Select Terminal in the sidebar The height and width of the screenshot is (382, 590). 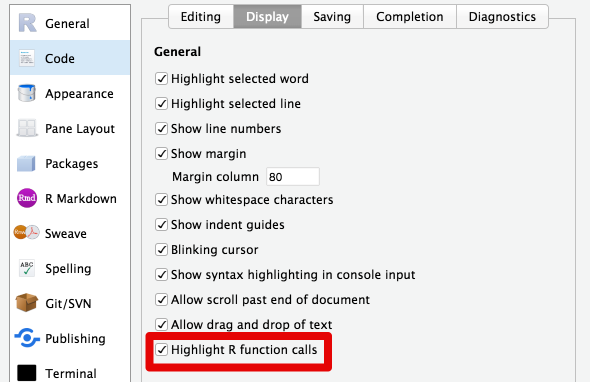[71, 374]
